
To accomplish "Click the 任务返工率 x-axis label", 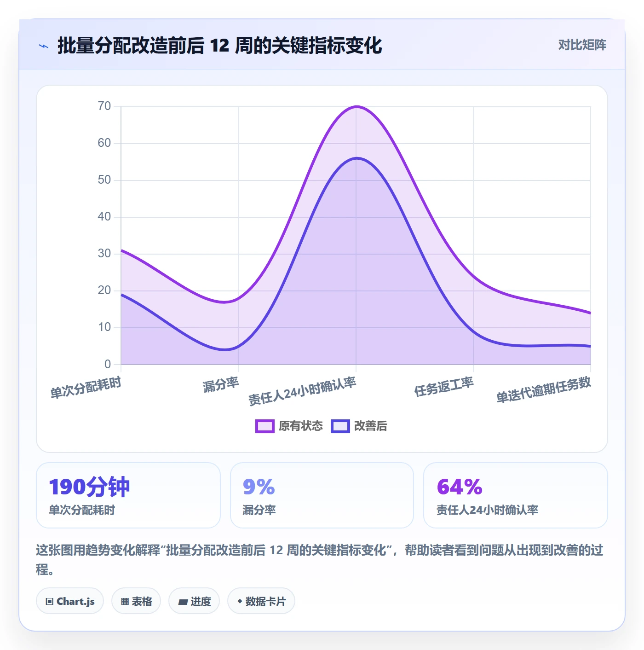I will tap(444, 386).
